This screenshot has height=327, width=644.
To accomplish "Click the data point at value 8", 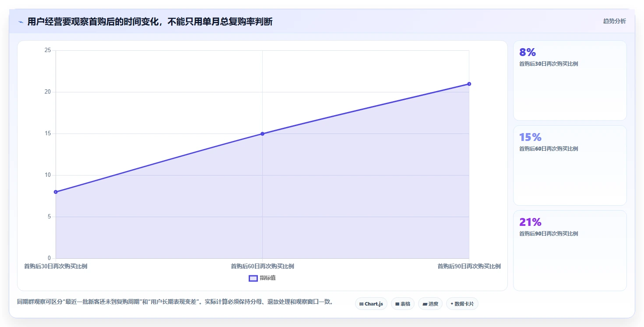I will click(56, 192).
